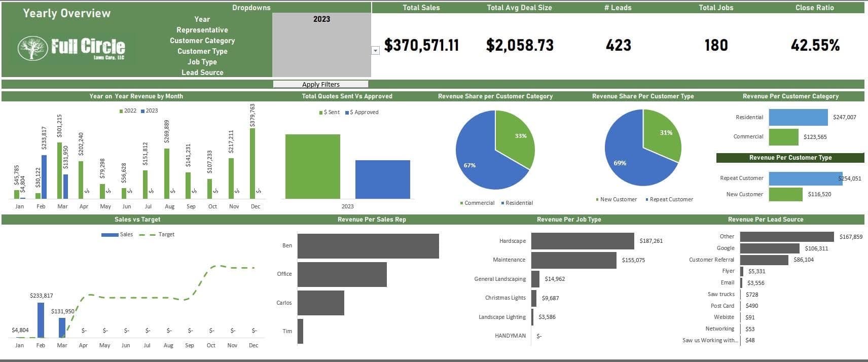Viewport: 868px width, 362px height.
Task: Click the February 2023 bar labeled $233,817
Action: coord(44,176)
